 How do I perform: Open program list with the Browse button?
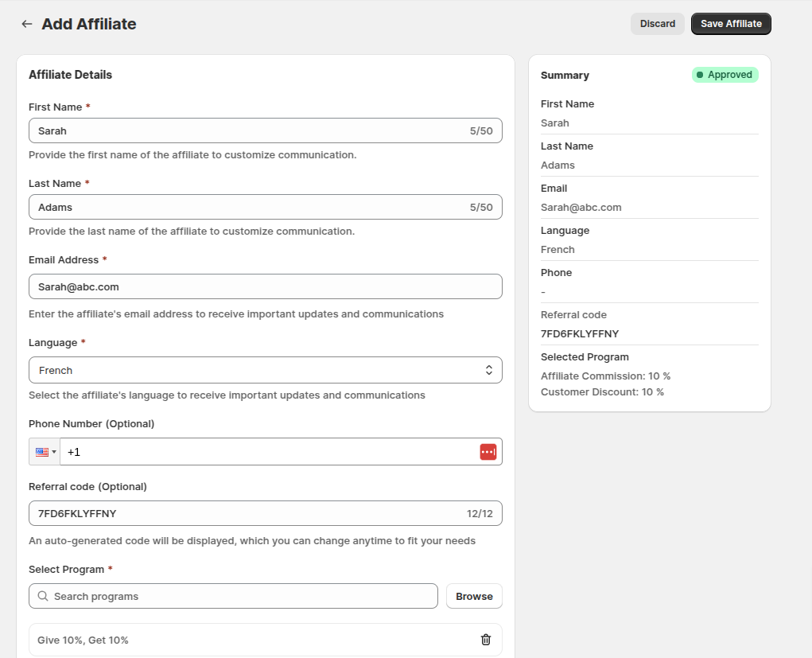(x=473, y=596)
